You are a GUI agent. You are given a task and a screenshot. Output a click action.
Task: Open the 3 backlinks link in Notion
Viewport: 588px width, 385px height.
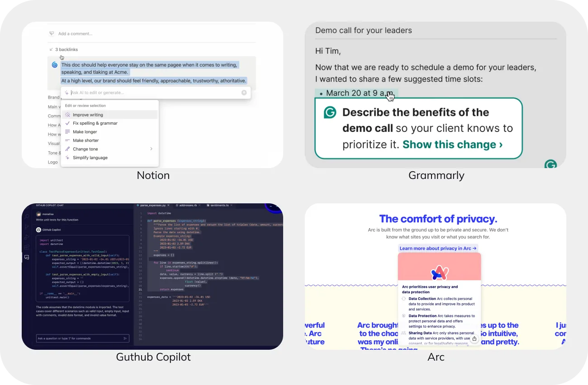tap(63, 49)
